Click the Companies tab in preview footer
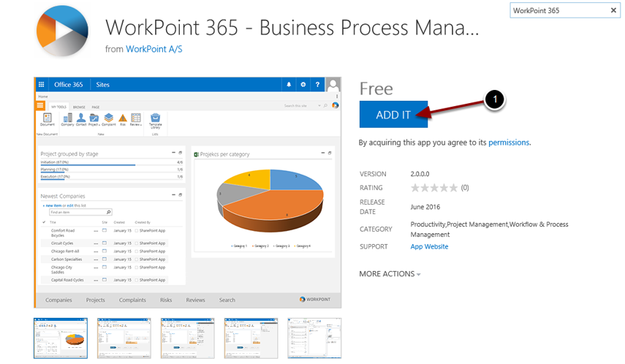Viewport: 625px width, 364px height. [58, 300]
